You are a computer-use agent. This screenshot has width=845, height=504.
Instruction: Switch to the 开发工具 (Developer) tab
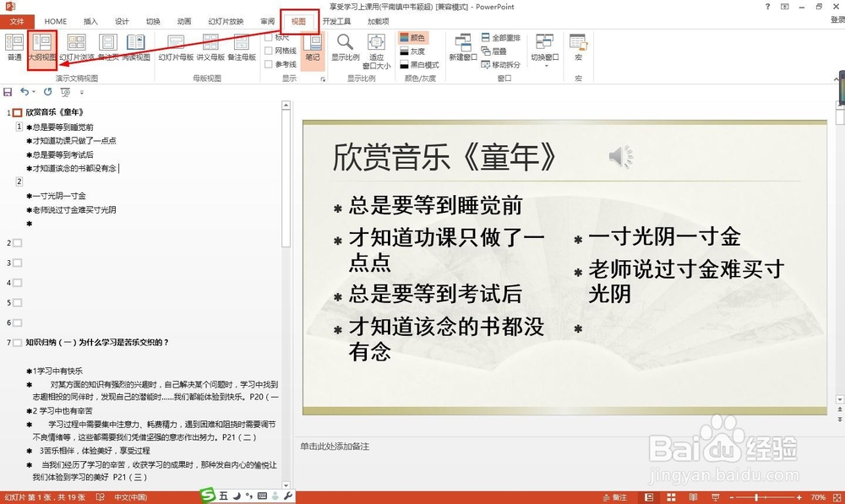(x=336, y=22)
